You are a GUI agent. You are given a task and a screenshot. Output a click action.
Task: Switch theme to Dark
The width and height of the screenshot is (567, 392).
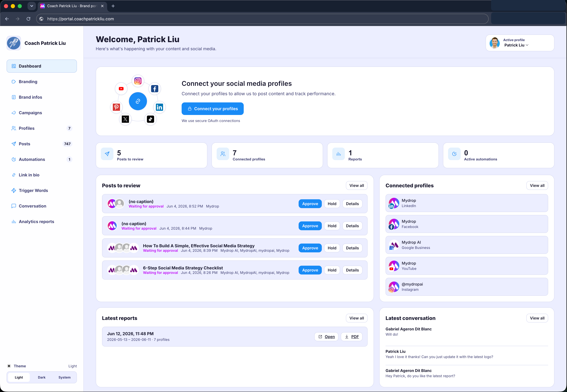point(42,377)
